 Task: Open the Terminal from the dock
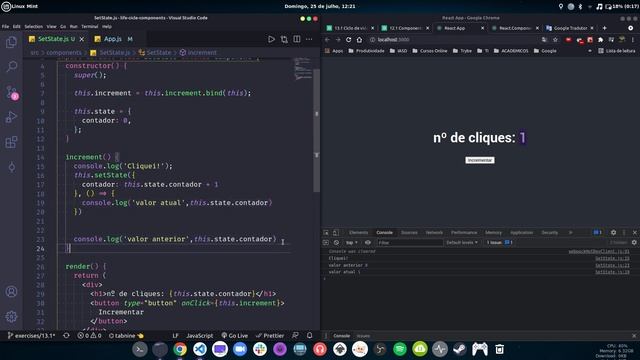click(x=140, y=349)
